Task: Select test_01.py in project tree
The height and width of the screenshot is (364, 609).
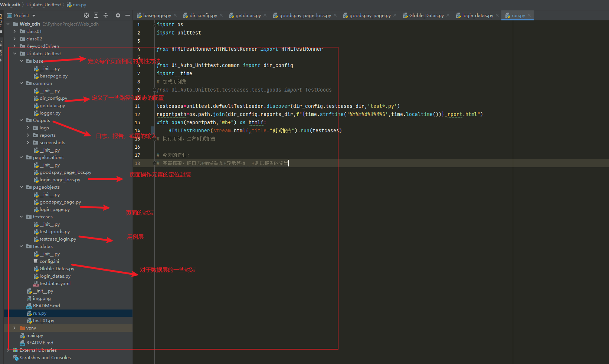Action: [x=43, y=321]
